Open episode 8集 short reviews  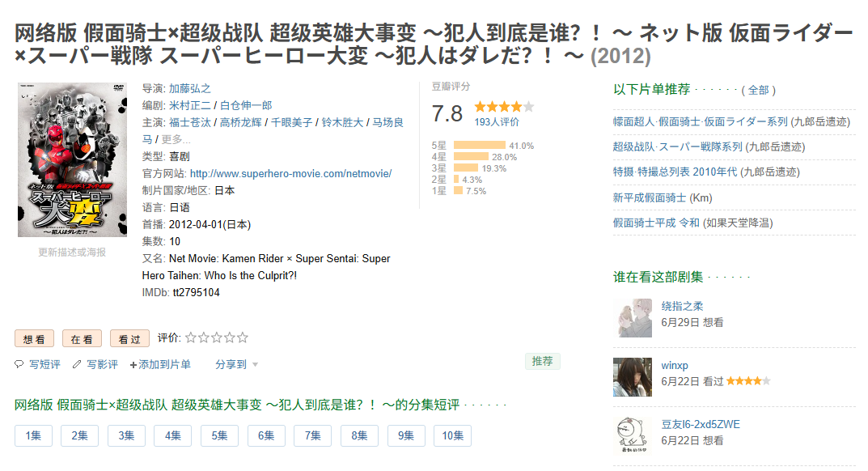359,435
